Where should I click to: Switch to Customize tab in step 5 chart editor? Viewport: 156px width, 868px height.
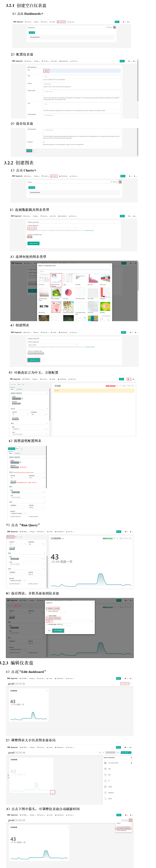coord(19,389)
